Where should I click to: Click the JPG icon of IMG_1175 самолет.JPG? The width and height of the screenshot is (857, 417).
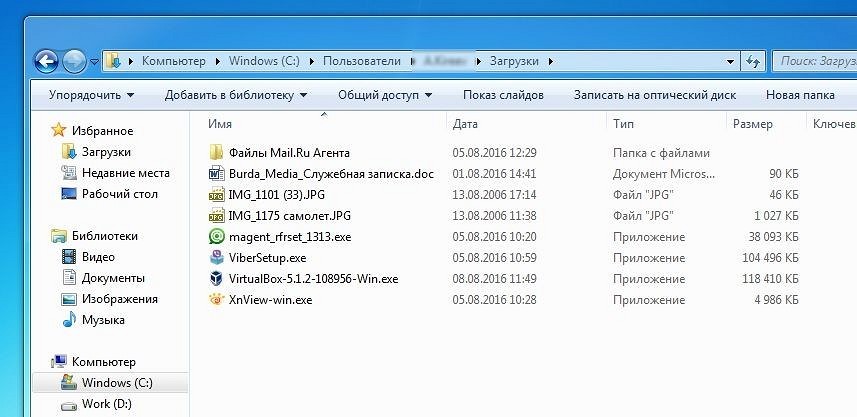click(216, 215)
